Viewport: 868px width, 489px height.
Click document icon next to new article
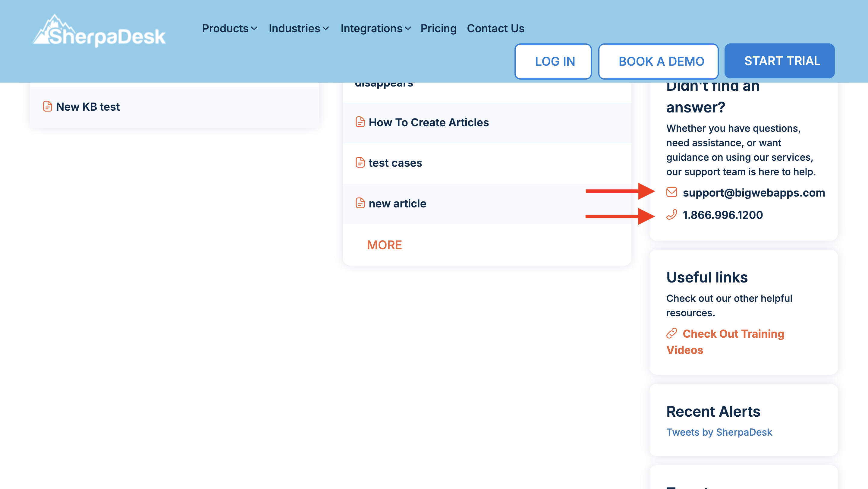click(360, 203)
